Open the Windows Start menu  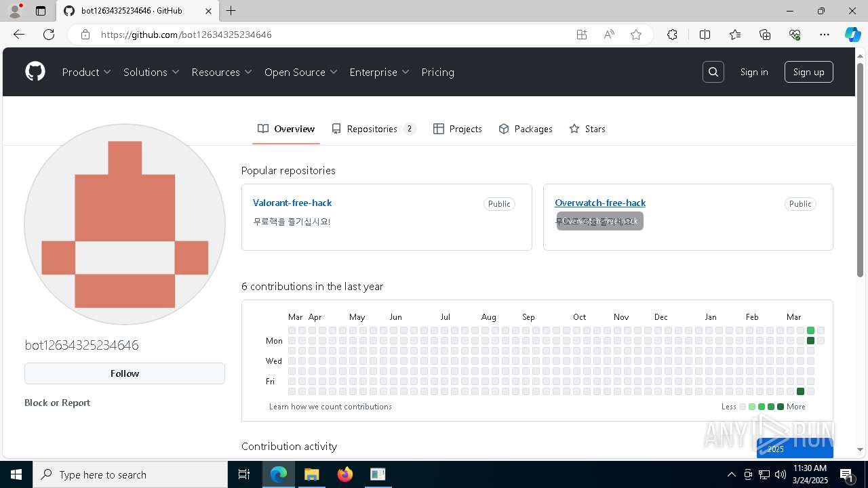point(16,474)
